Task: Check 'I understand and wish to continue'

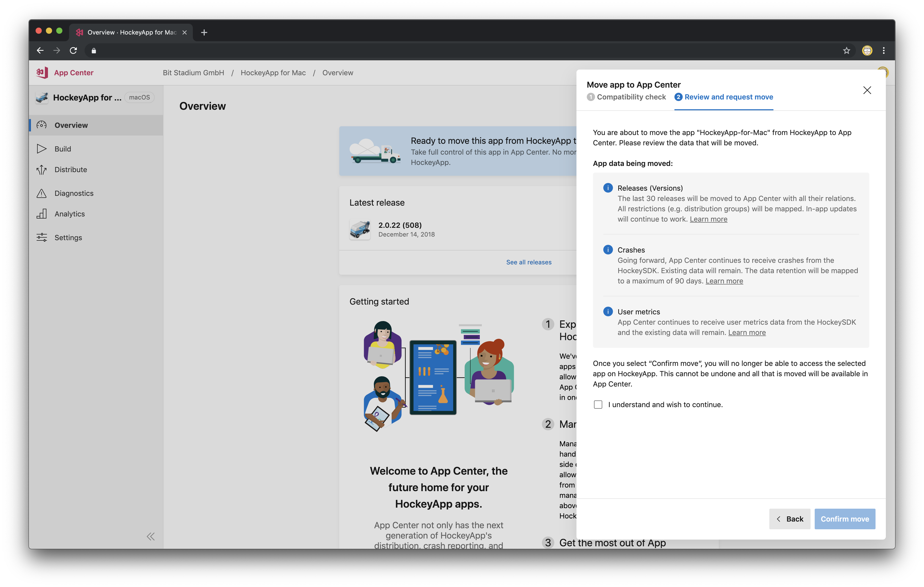Action: pos(598,405)
